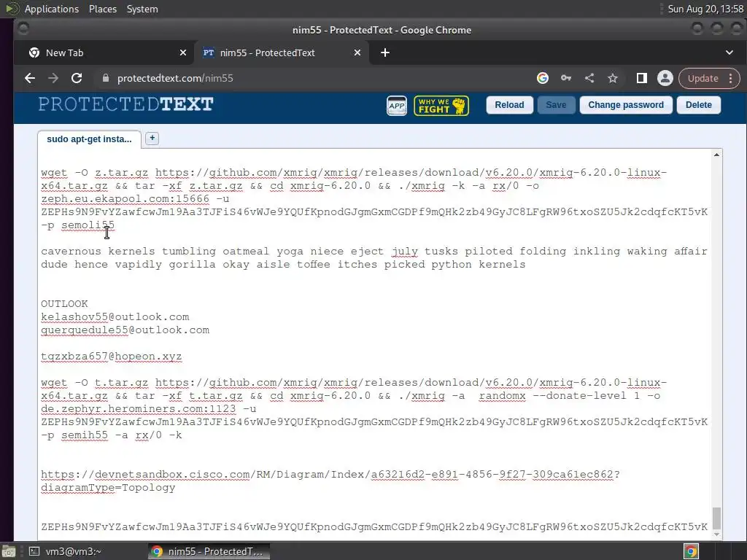Open Chrome's side panel icon

click(642, 78)
